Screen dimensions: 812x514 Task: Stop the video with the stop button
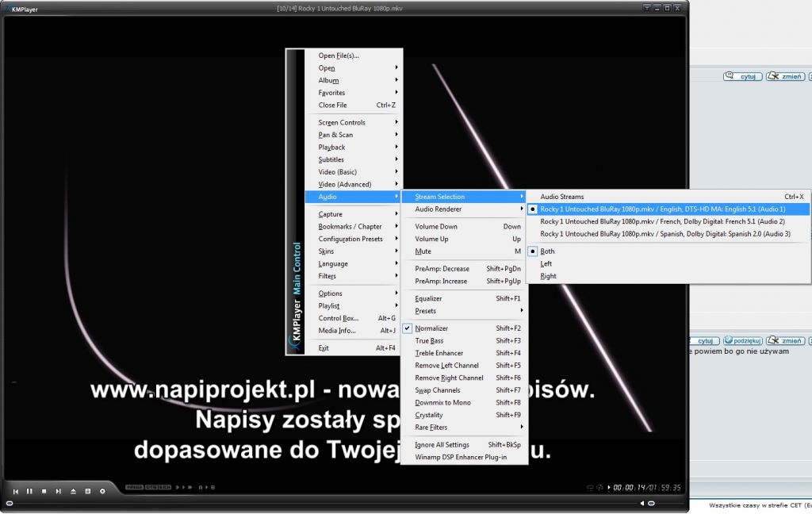[x=44, y=491]
